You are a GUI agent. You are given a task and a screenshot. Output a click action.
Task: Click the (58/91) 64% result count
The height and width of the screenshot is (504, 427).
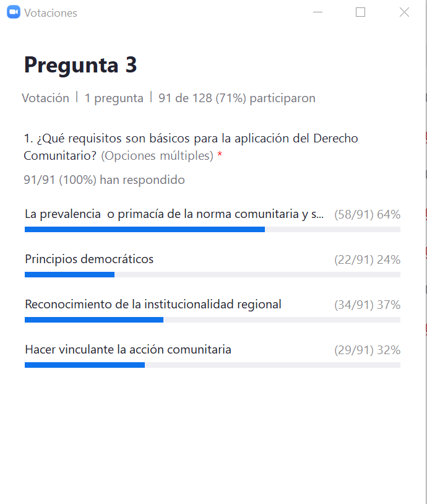367,215
